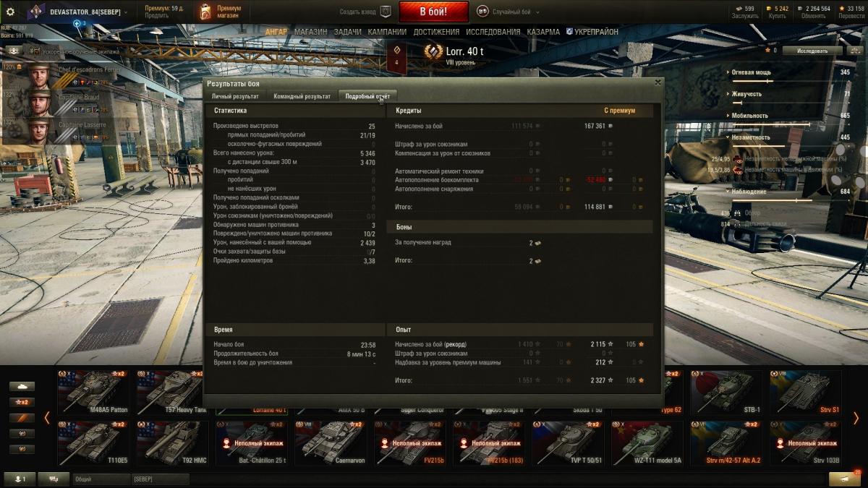
Task: Toggle the vehicle type carousel filter
Action: pyautogui.click(x=22, y=386)
